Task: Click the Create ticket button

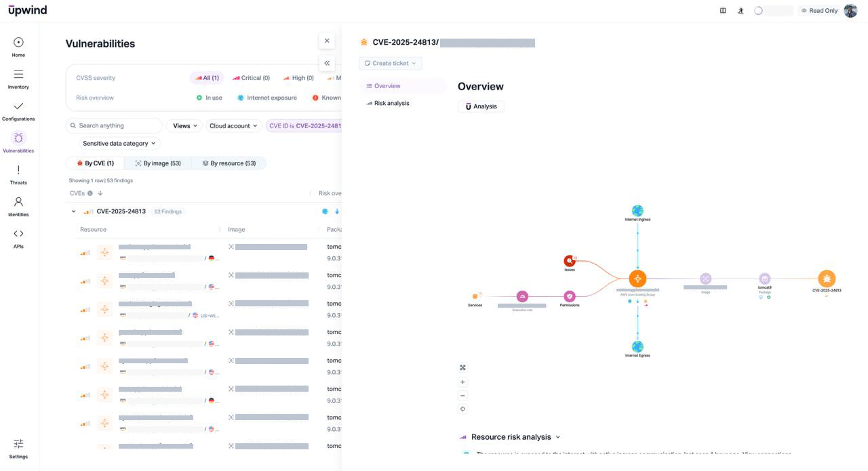Action: pos(390,63)
